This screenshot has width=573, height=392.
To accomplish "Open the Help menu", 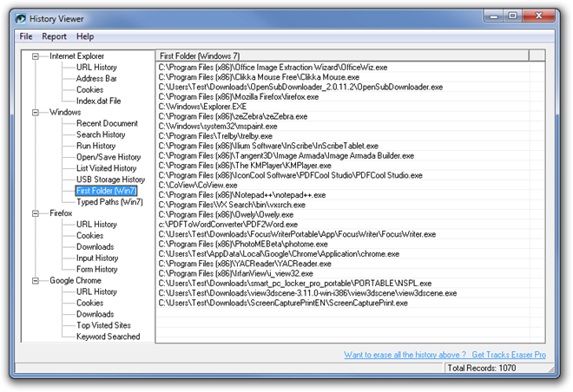I will [85, 36].
